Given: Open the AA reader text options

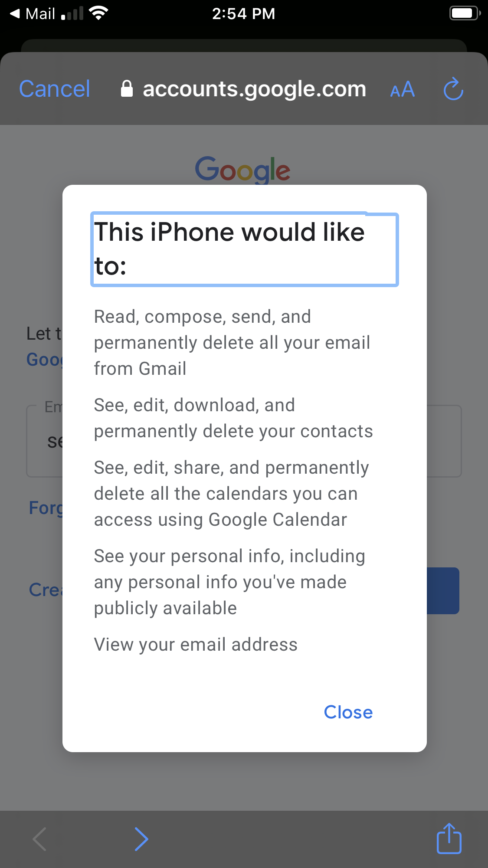Looking at the screenshot, I should [402, 90].
